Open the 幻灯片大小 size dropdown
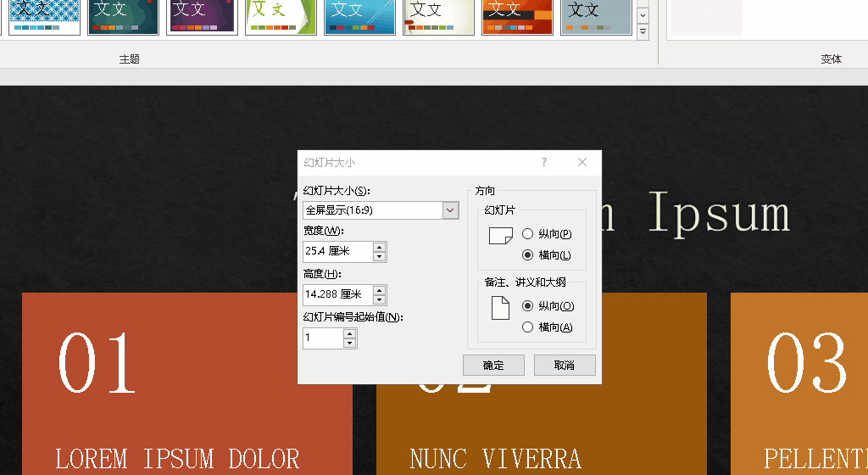This screenshot has width=868, height=475. tap(450, 210)
